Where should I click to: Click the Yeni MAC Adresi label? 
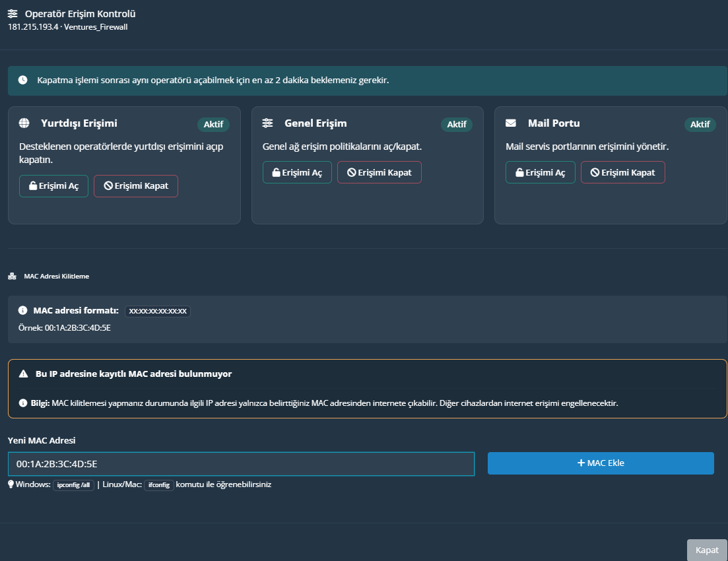42,440
